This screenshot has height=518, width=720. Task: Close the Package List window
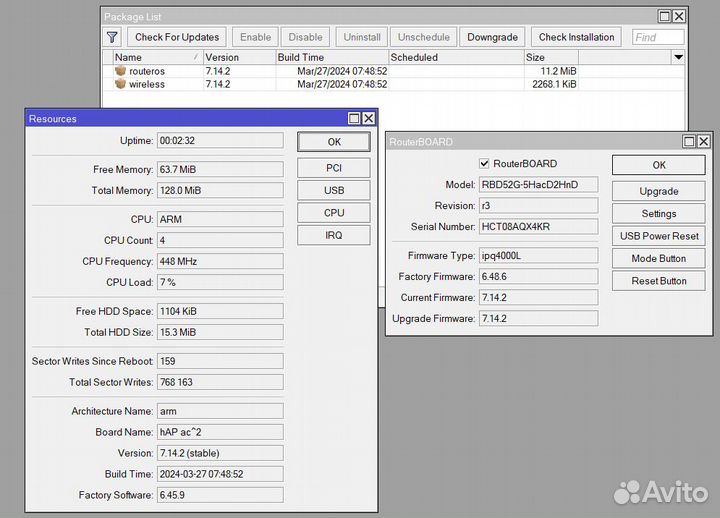coord(679,17)
